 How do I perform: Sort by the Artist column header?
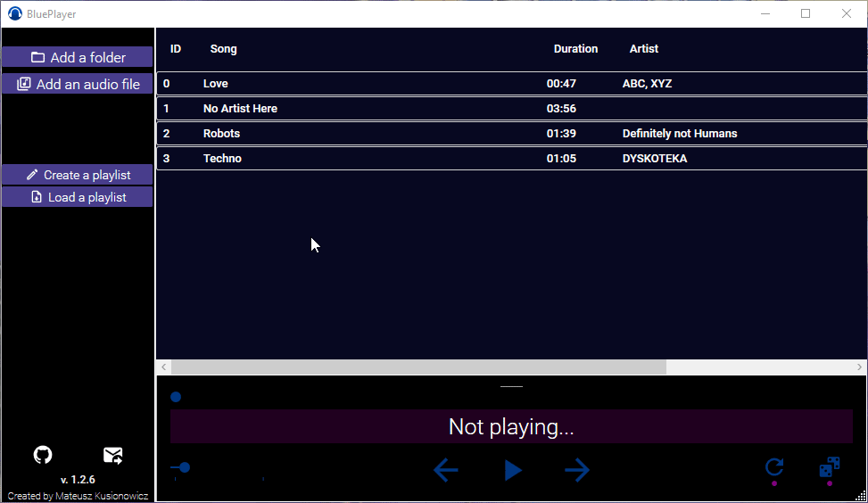click(x=644, y=49)
